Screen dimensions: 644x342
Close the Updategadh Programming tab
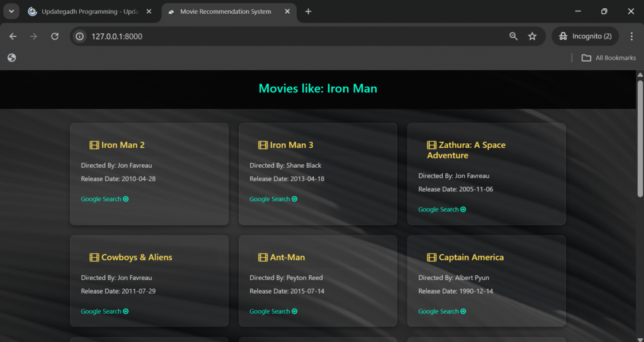tap(148, 11)
